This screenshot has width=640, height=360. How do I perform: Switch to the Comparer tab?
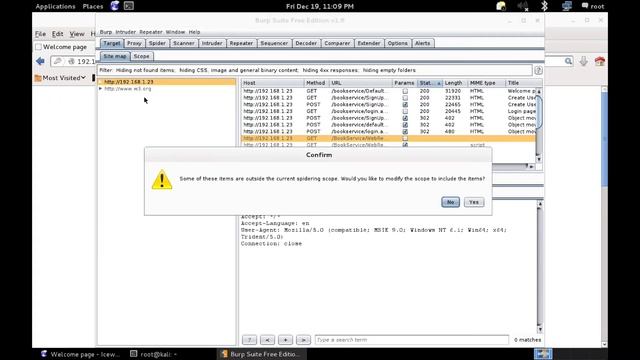[337, 43]
